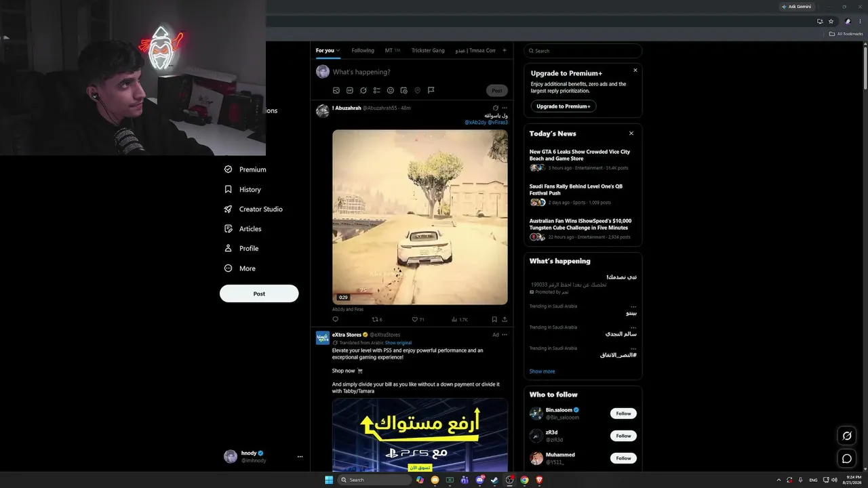Share the Abuzahrah post
Viewport: 868px width, 488px height.
point(505,319)
